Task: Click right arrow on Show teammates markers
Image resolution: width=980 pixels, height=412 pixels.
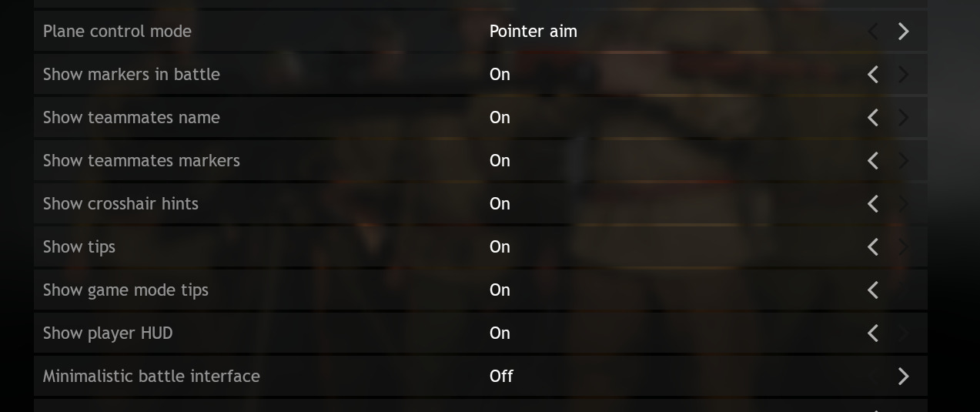Action: [903, 161]
